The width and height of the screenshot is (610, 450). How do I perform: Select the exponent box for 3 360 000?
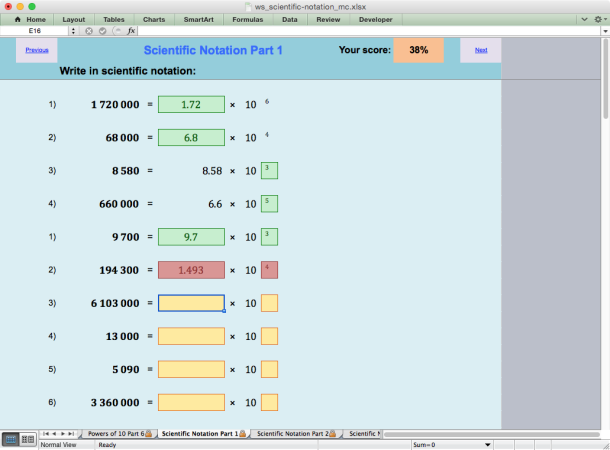tap(269, 402)
